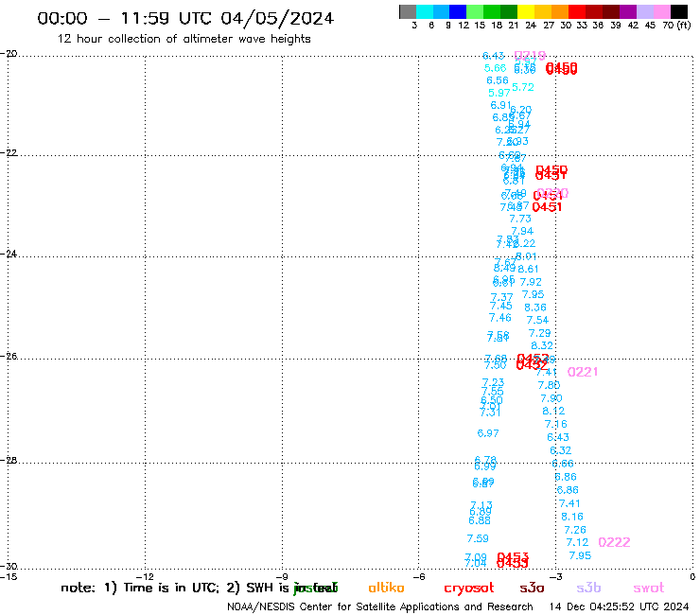The width and height of the screenshot is (700, 615).
Task: Click the '-24' latitude axis label
Action: (x=8, y=254)
